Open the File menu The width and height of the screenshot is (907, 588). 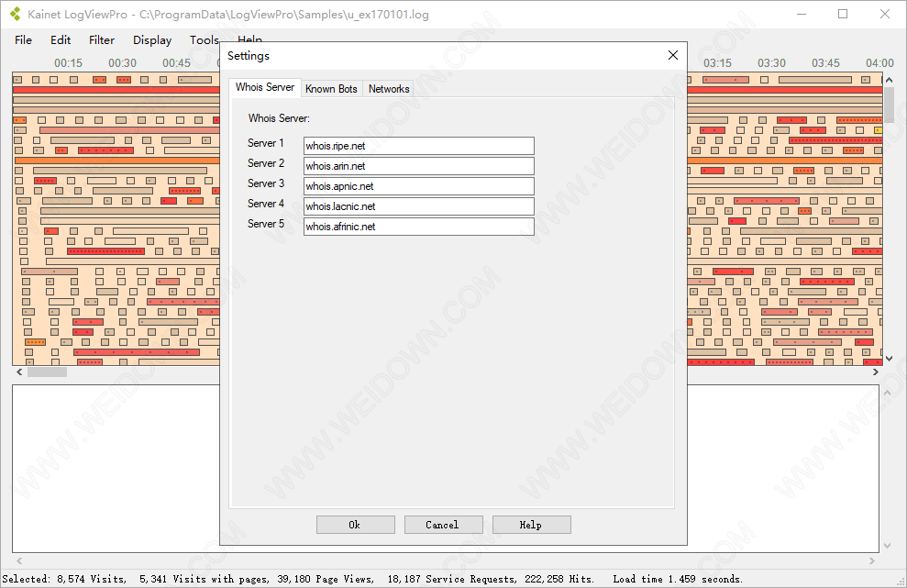tap(23, 39)
